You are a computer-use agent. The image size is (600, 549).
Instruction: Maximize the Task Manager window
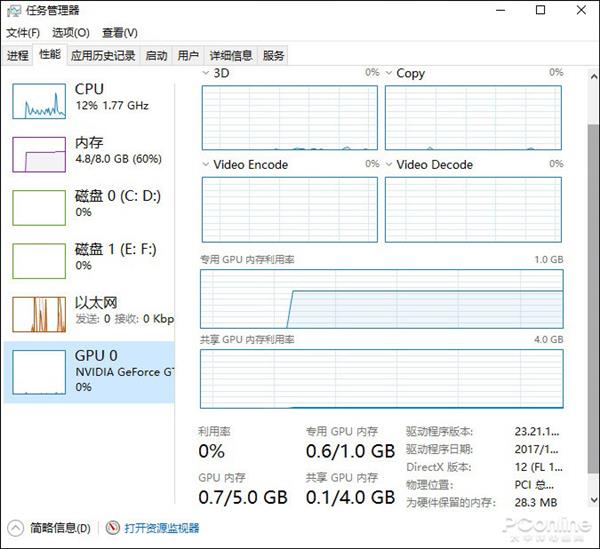[540, 10]
